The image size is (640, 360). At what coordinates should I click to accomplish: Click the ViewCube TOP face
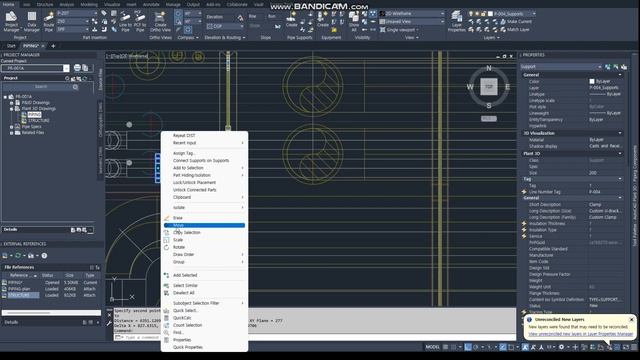[489, 87]
